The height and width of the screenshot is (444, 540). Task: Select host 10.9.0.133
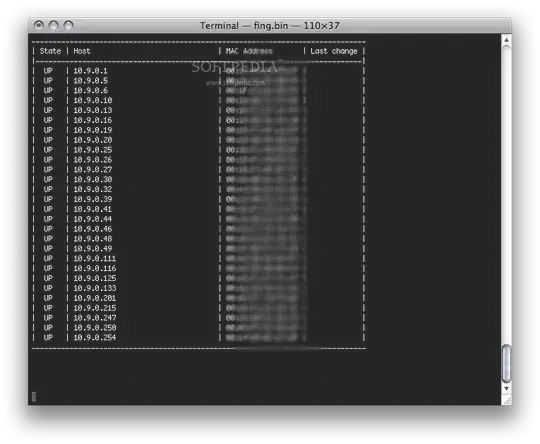pyautogui.click(x=95, y=288)
